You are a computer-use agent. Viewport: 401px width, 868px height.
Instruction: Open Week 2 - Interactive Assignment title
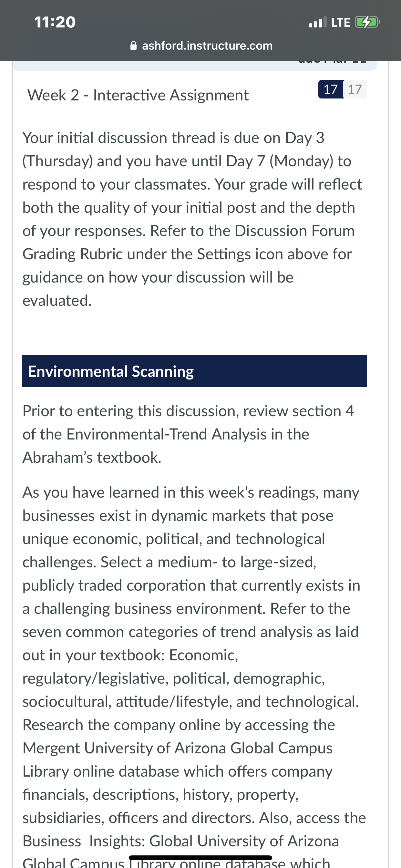click(x=138, y=95)
